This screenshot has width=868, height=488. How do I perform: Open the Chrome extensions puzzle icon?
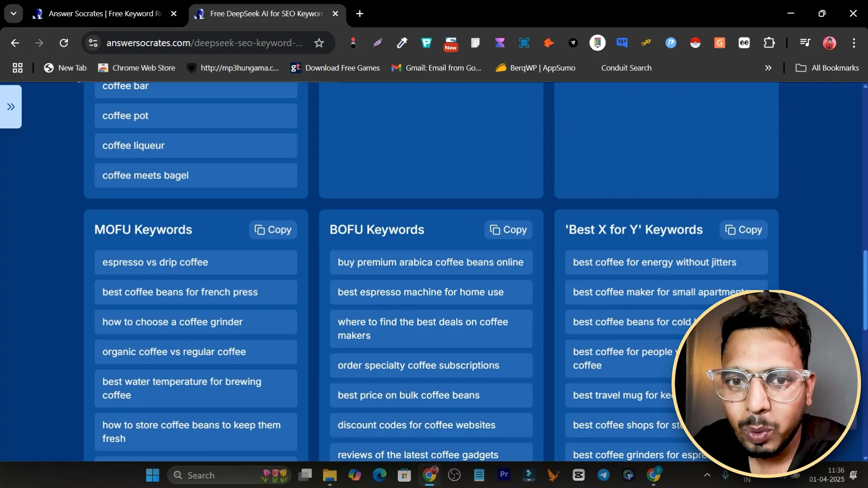[769, 43]
